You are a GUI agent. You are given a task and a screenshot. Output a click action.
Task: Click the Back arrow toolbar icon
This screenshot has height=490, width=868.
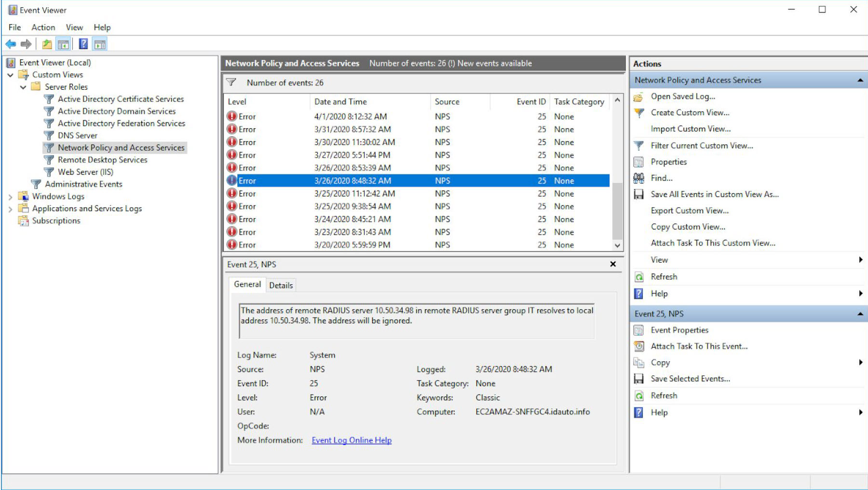(x=11, y=44)
